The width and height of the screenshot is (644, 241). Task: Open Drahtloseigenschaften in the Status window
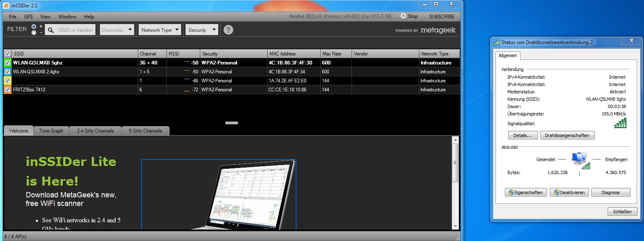point(567,135)
